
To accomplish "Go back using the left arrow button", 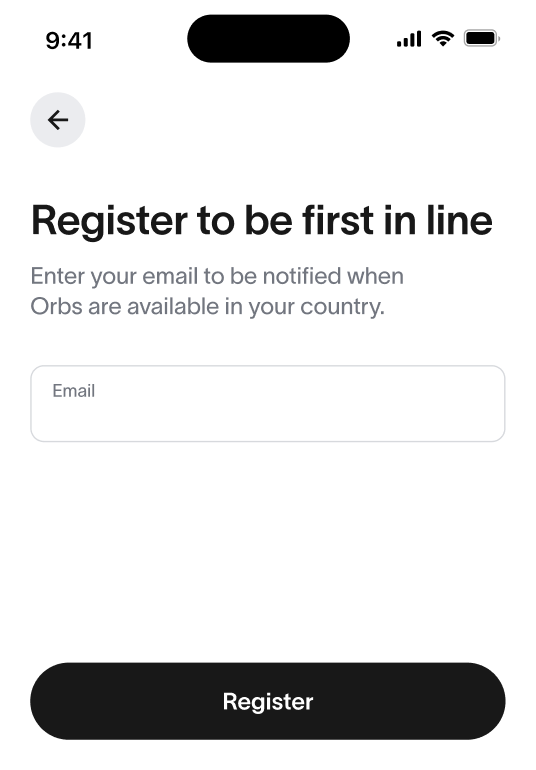I will tap(57, 120).
